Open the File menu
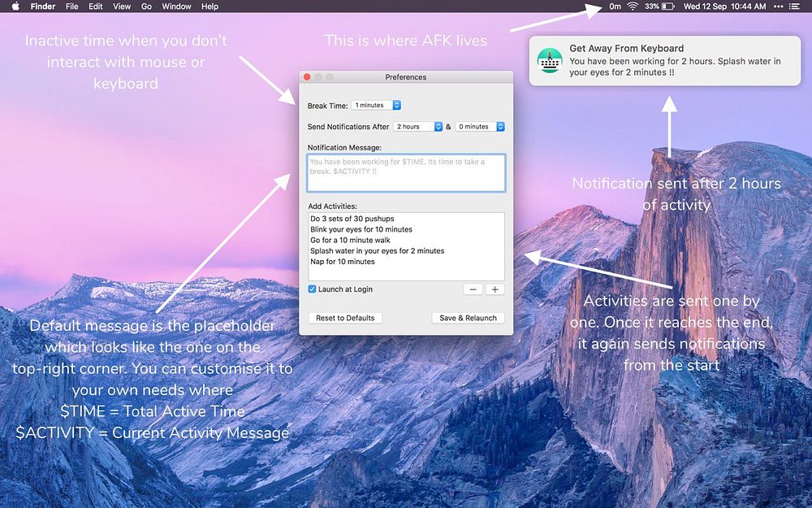 tap(72, 7)
